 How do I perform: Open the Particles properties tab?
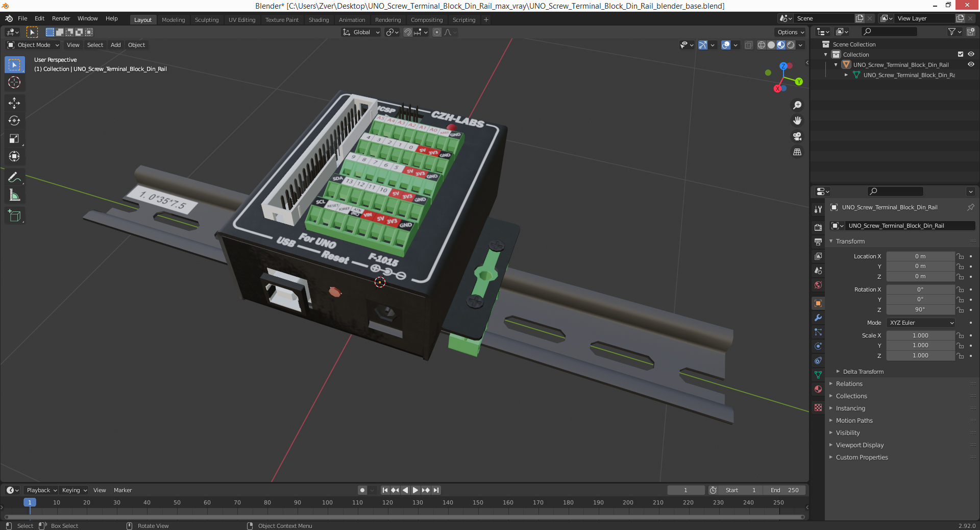click(x=818, y=332)
